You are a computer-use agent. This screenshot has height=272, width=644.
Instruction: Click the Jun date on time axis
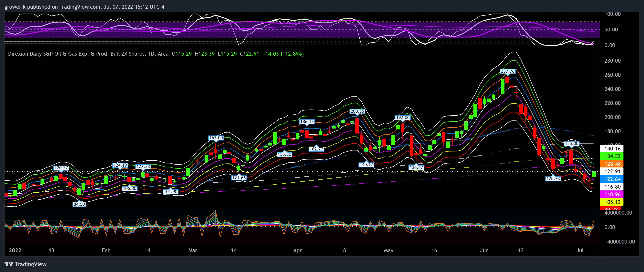point(484,250)
